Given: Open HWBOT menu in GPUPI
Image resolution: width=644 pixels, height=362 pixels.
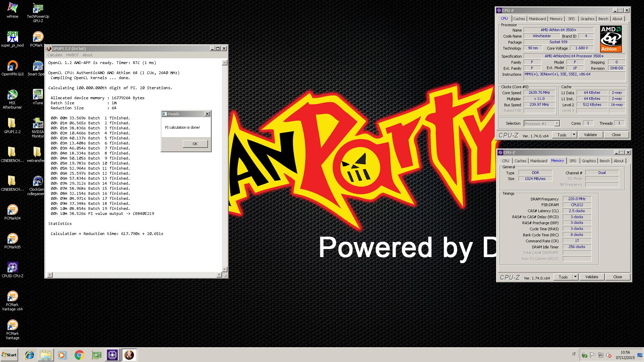Looking at the screenshot, I should 72,55.
